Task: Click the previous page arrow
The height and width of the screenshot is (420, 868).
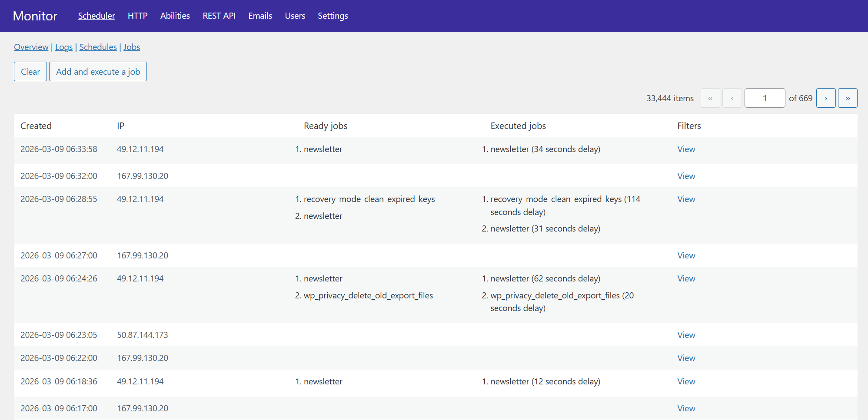Action: click(732, 98)
